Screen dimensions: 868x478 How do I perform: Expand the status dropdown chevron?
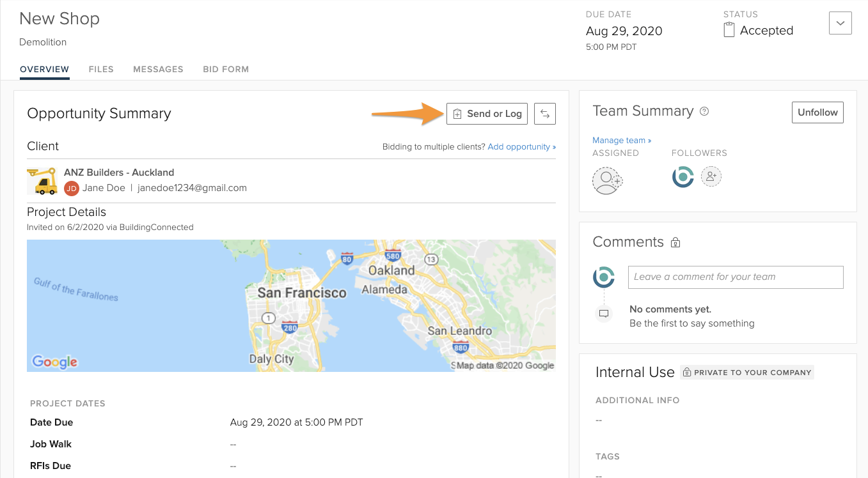coord(840,23)
